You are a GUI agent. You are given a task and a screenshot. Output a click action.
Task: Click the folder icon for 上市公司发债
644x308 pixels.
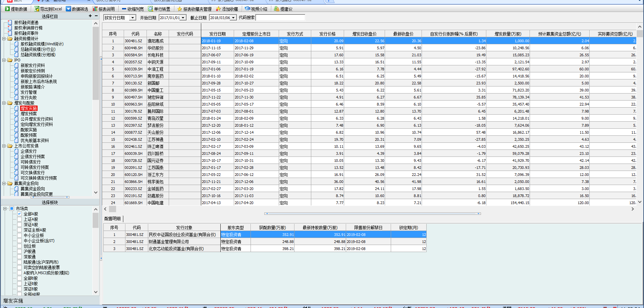pos(10,146)
